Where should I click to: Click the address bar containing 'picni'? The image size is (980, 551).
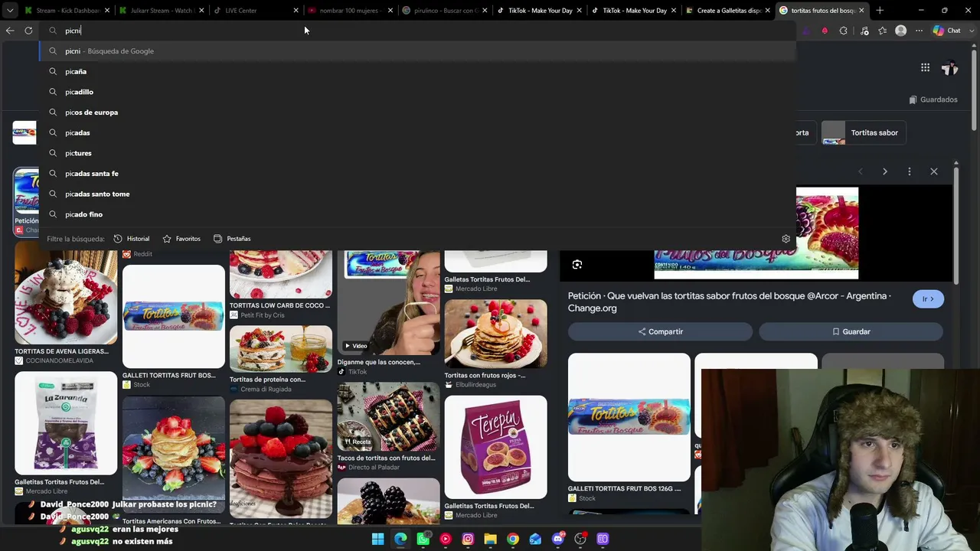pyautogui.click(x=417, y=31)
